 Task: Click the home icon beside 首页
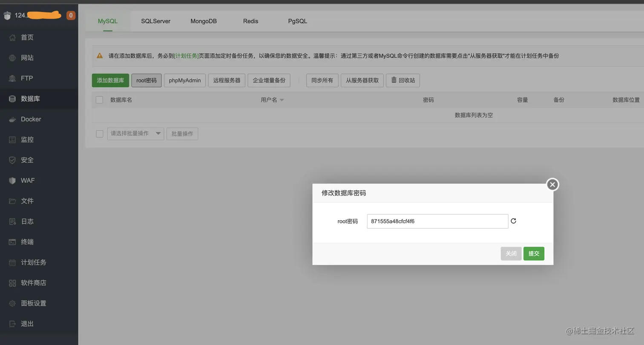coord(12,37)
